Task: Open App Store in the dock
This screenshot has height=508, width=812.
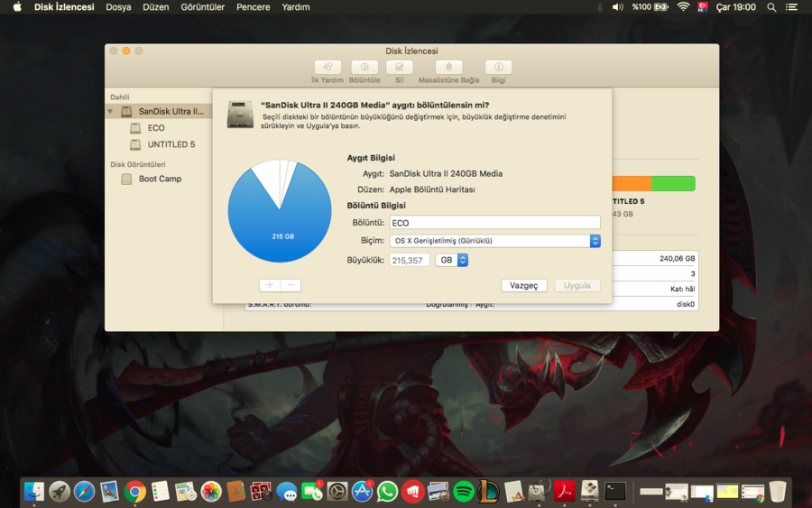Action: 362,491
